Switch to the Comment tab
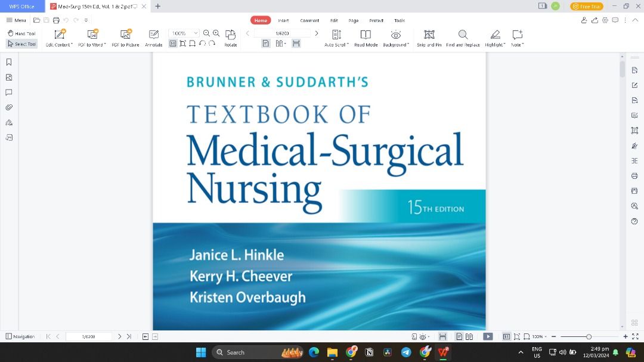 (309, 20)
